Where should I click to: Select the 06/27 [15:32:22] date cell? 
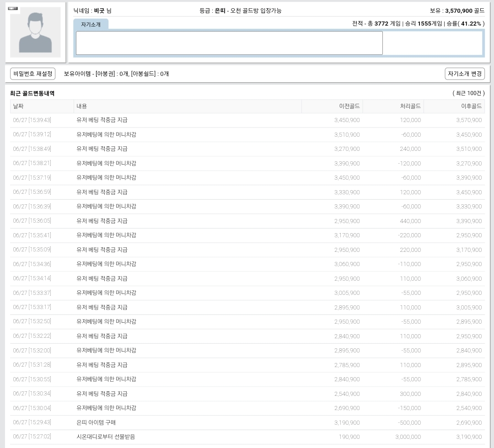click(x=32, y=336)
